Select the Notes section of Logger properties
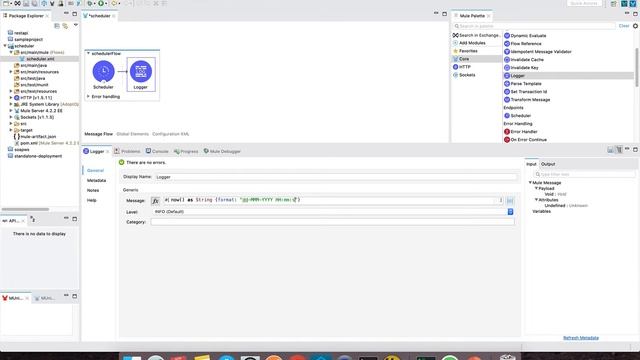 (93, 191)
